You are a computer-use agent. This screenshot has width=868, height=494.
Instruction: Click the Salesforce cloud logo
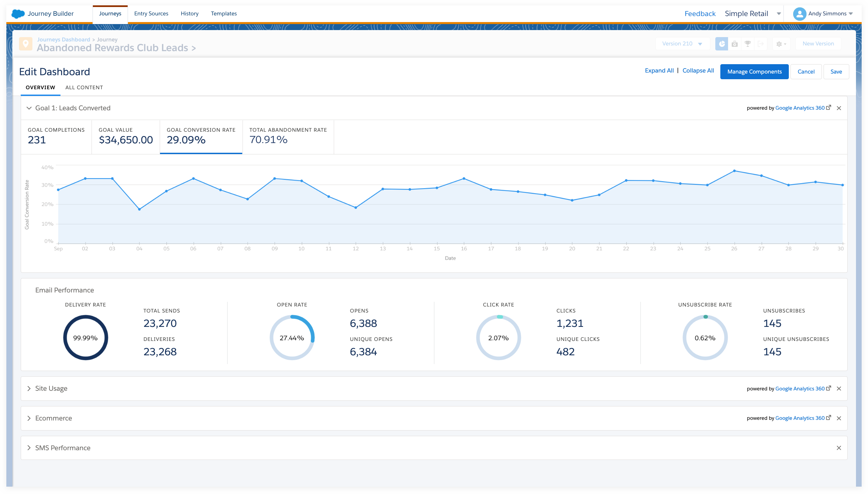pyautogui.click(x=18, y=14)
